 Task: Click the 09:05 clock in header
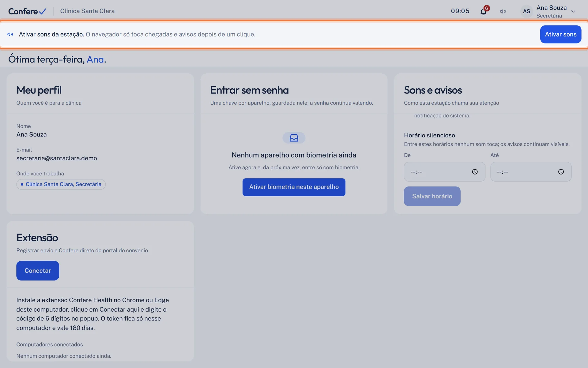[x=460, y=11]
